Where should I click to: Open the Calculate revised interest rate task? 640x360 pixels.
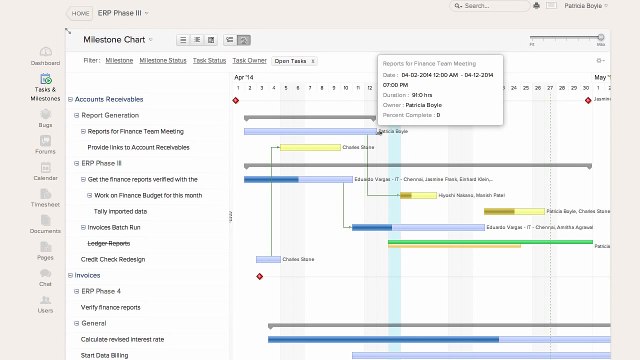(122, 340)
